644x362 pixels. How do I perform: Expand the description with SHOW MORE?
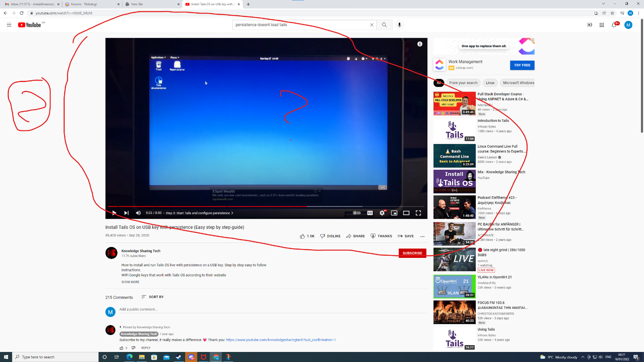pyautogui.click(x=130, y=282)
